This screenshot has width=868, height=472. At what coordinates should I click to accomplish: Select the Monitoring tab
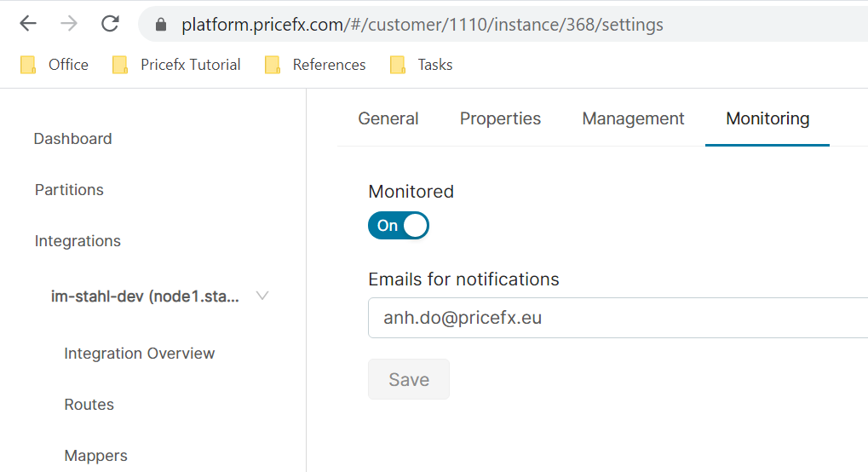(767, 119)
